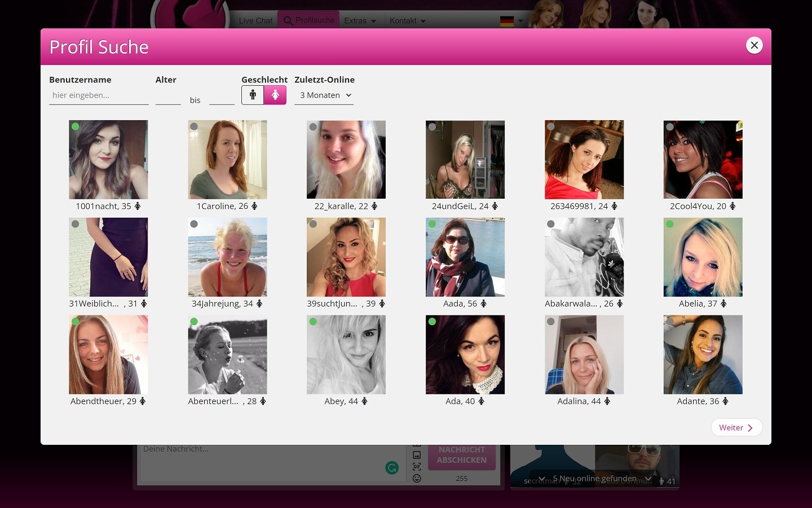Click the name label 'Ada, 40'
Screen dimensions: 812x508
[460, 401]
